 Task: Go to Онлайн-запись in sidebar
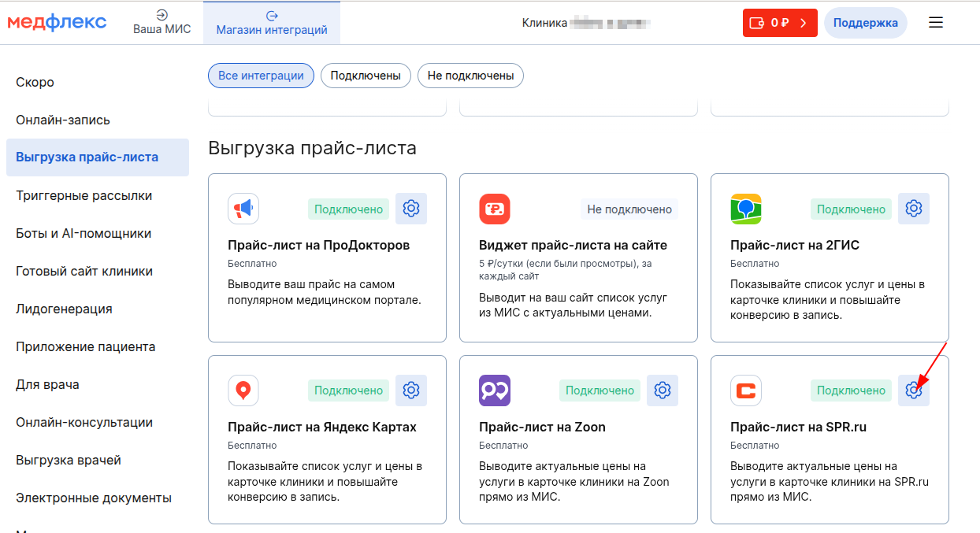tap(63, 120)
